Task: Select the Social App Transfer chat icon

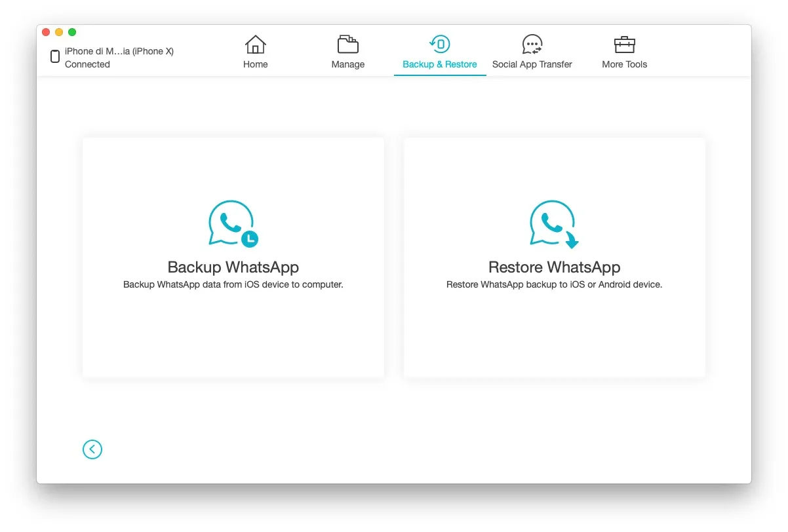Action: point(532,44)
